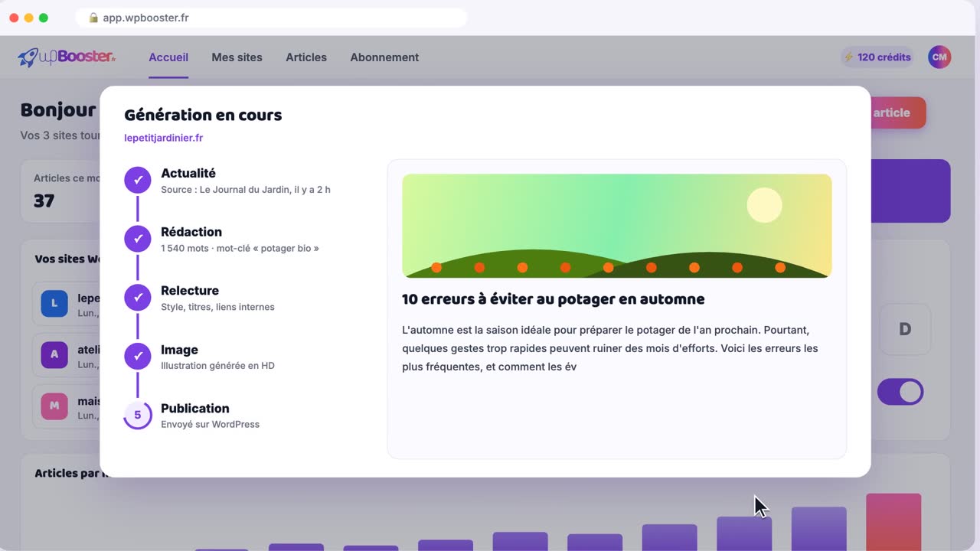
Task: Click the Publication step 5 progress circle
Action: 138,415
